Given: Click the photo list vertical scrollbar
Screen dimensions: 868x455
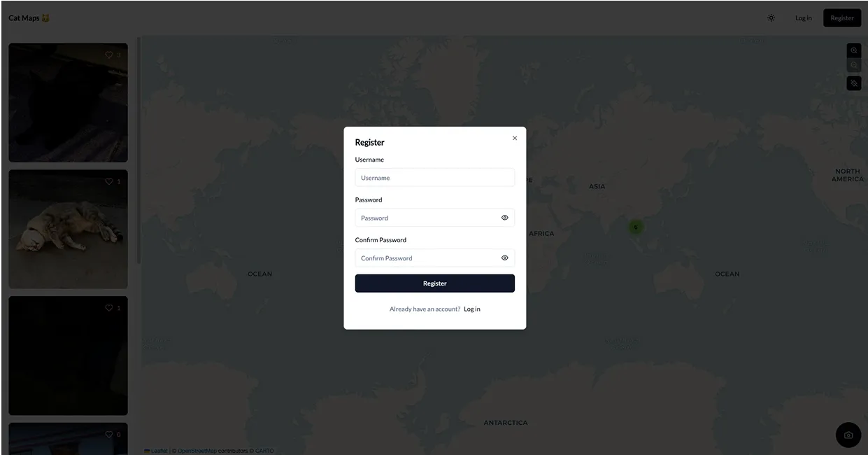Looking at the screenshot, I should [138, 150].
